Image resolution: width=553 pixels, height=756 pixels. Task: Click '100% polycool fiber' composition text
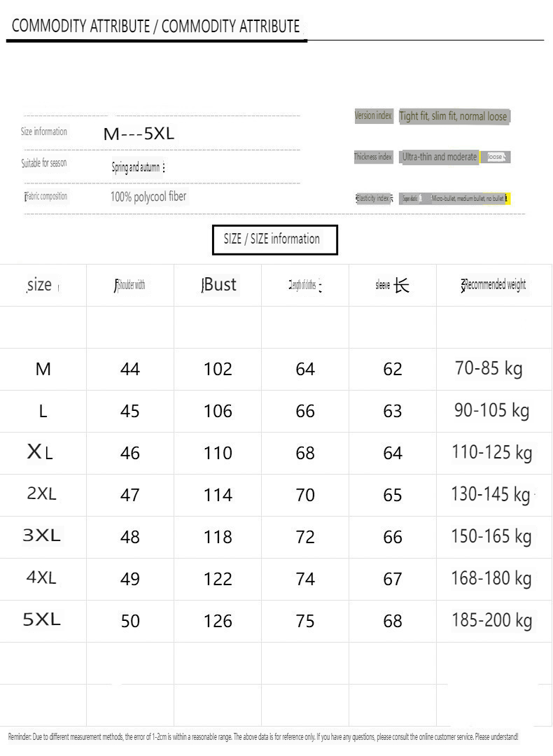click(148, 197)
